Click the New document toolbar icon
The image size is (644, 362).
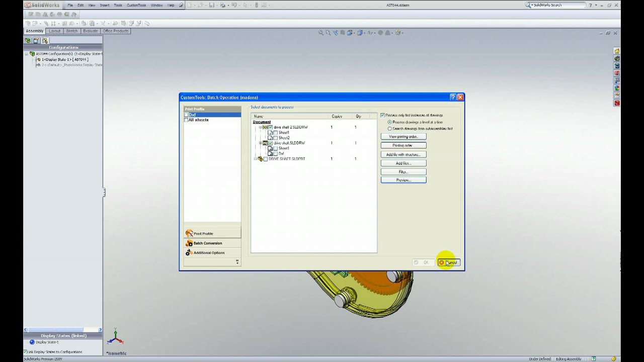(189, 5)
